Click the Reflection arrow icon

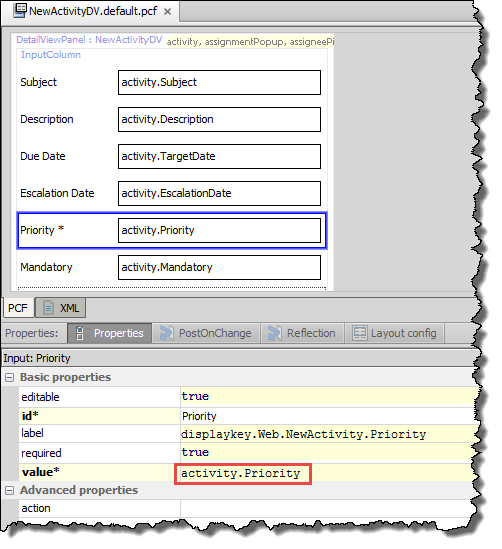tap(274, 333)
